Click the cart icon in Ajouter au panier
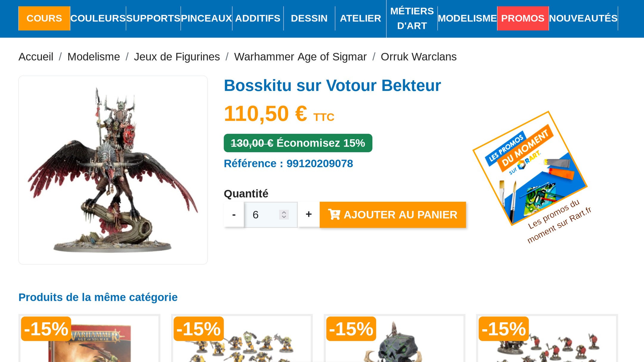The image size is (644, 362). tap(334, 214)
